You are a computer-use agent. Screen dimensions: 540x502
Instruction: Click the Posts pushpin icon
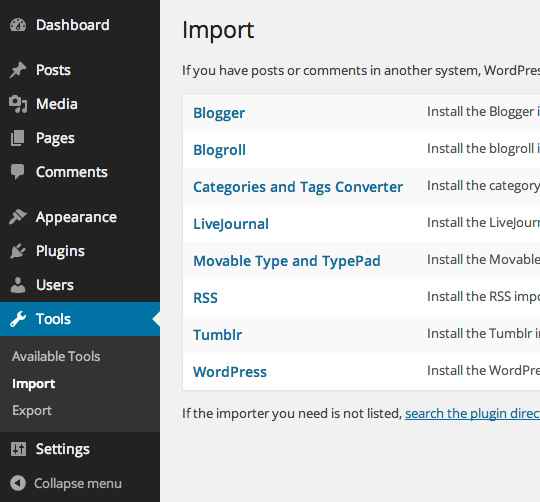[x=18, y=70]
